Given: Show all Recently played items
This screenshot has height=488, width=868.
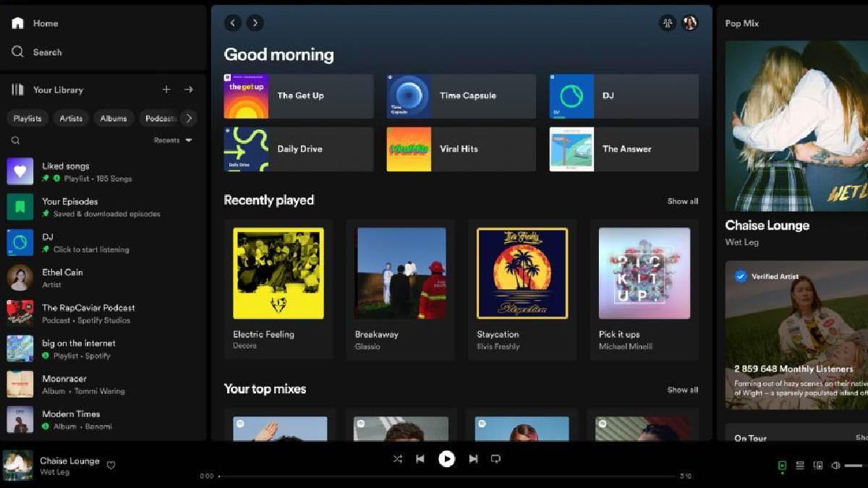Looking at the screenshot, I should click(681, 201).
